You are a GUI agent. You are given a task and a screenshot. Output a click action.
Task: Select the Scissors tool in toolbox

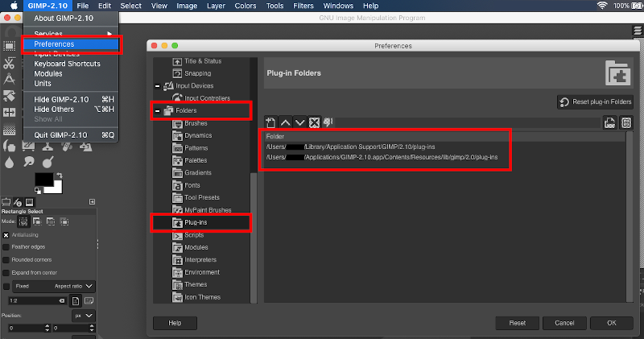[9, 63]
